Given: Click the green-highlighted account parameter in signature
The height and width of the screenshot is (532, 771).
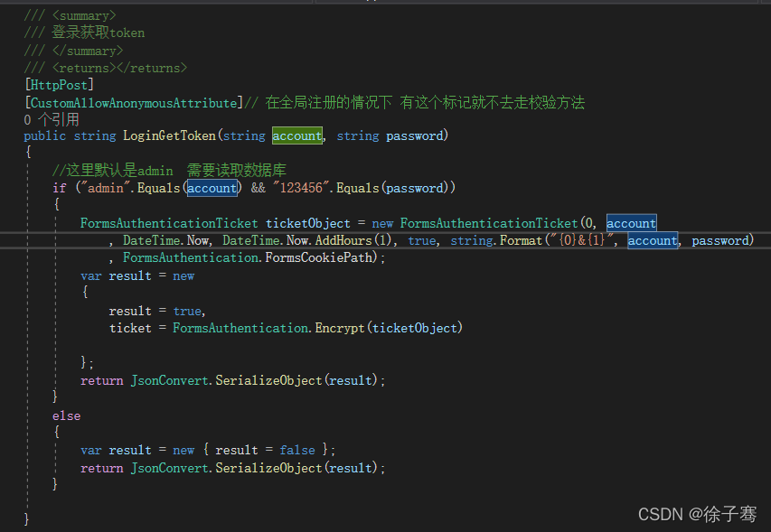Looking at the screenshot, I should coord(297,135).
